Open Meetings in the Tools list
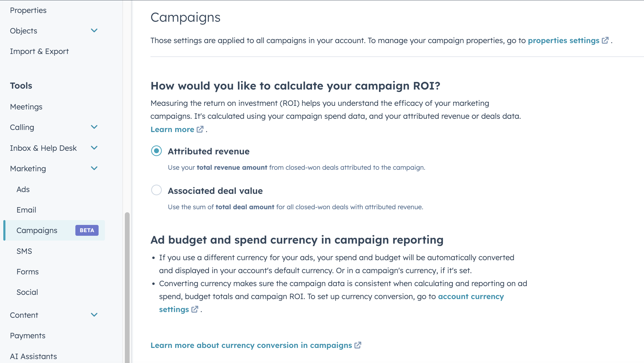644x363 pixels. pyautogui.click(x=26, y=107)
